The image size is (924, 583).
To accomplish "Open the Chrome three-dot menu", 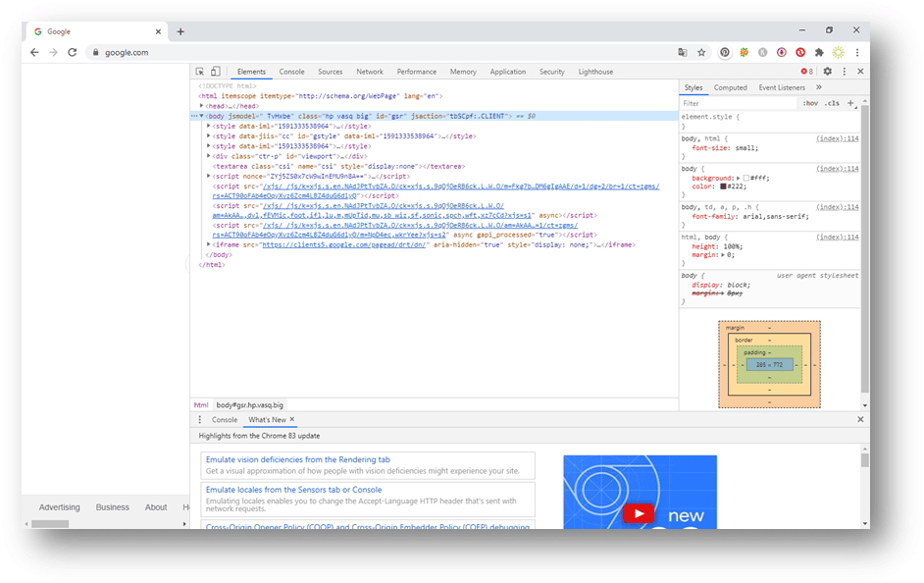I will click(x=857, y=52).
